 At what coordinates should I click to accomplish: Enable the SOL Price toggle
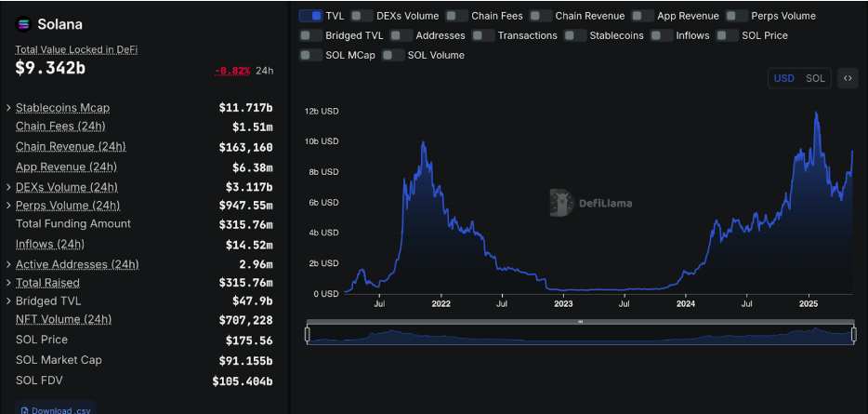[728, 35]
